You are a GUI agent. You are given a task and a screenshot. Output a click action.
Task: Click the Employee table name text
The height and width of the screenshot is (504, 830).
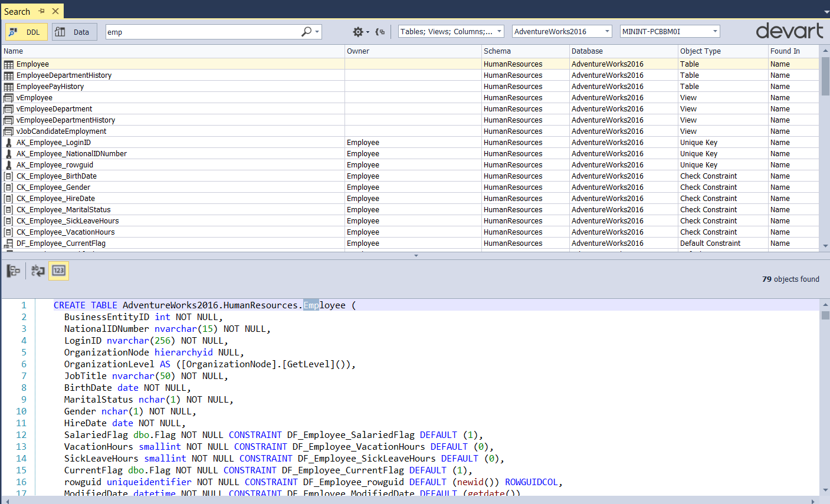(32, 64)
